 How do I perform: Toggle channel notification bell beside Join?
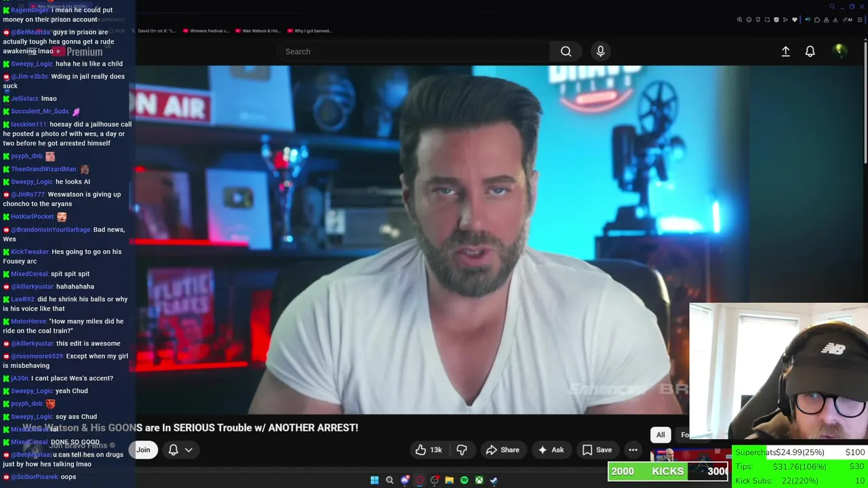coord(173,450)
